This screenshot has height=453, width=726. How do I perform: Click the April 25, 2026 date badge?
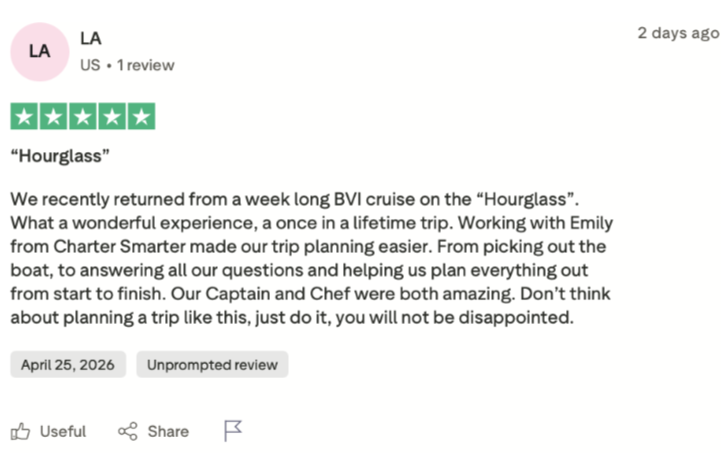point(68,365)
